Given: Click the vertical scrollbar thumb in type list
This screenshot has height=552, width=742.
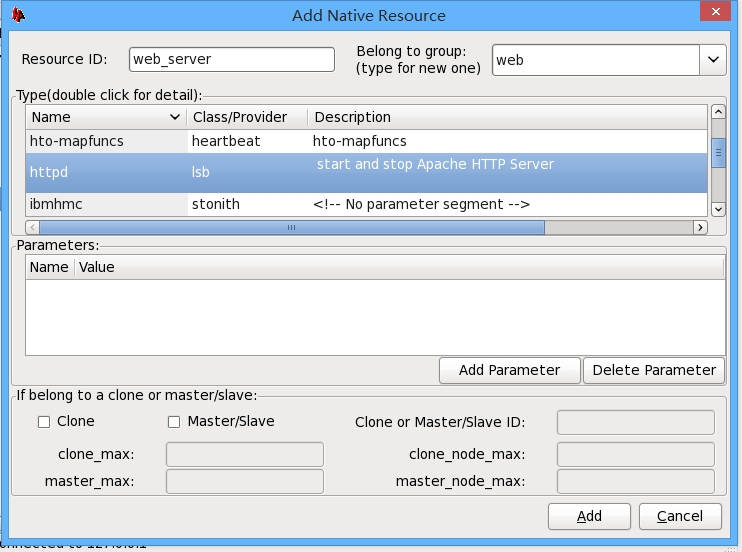Looking at the screenshot, I should point(718,152).
